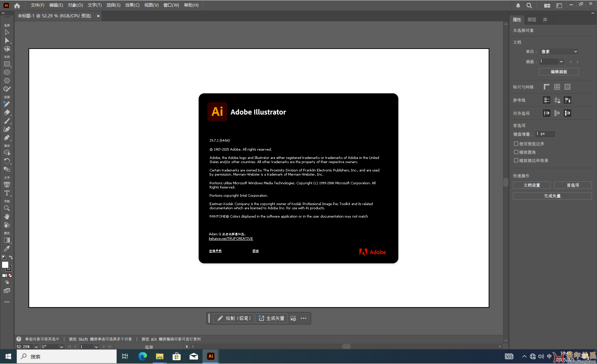Screen dimensions: 597x364
Task: Select the Pen tool
Action: pyautogui.click(x=7, y=137)
